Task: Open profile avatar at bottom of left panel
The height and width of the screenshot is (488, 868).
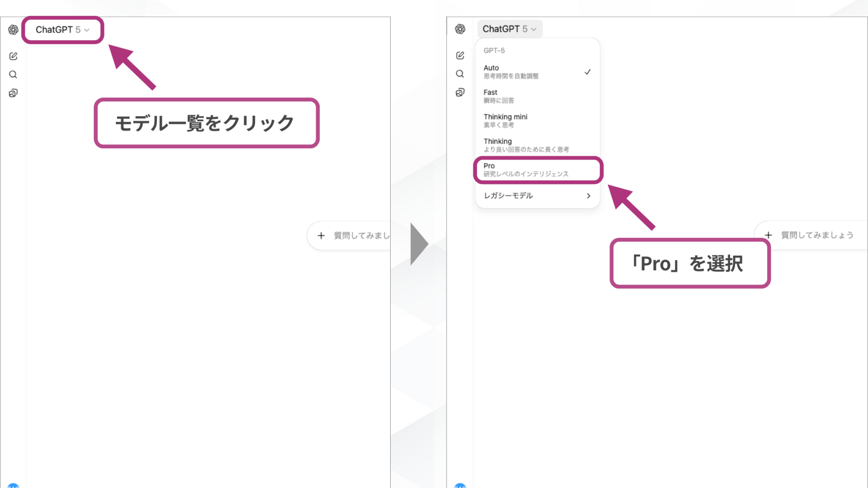Action: coord(13,485)
